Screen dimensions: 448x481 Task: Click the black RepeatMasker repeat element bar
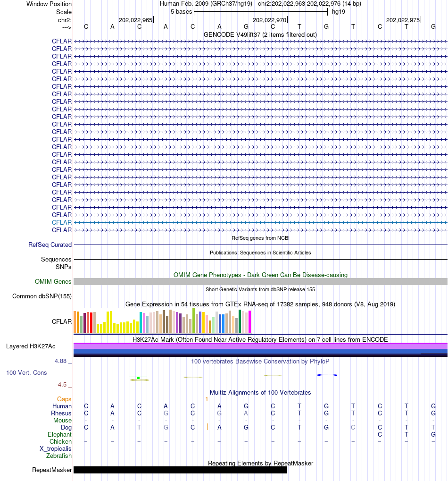pos(180,470)
